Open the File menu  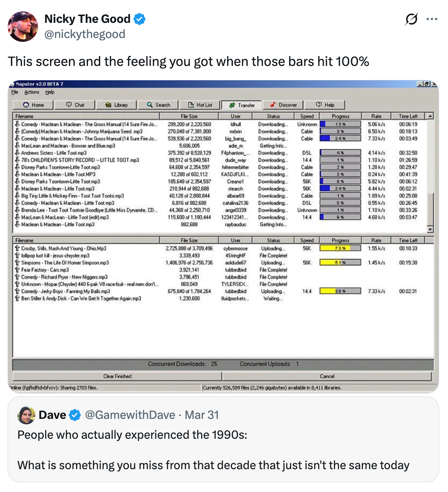tap(15, 92)
